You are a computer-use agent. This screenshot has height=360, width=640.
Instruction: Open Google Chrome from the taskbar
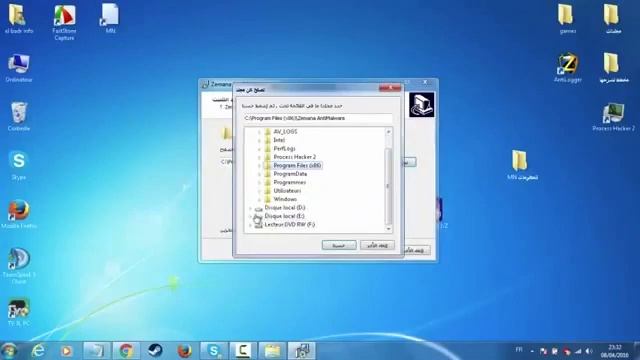click(x=126, y=351)
